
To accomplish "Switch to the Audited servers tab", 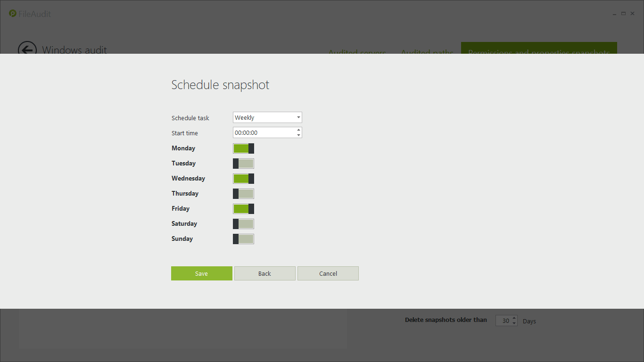I will pos(357,51).
